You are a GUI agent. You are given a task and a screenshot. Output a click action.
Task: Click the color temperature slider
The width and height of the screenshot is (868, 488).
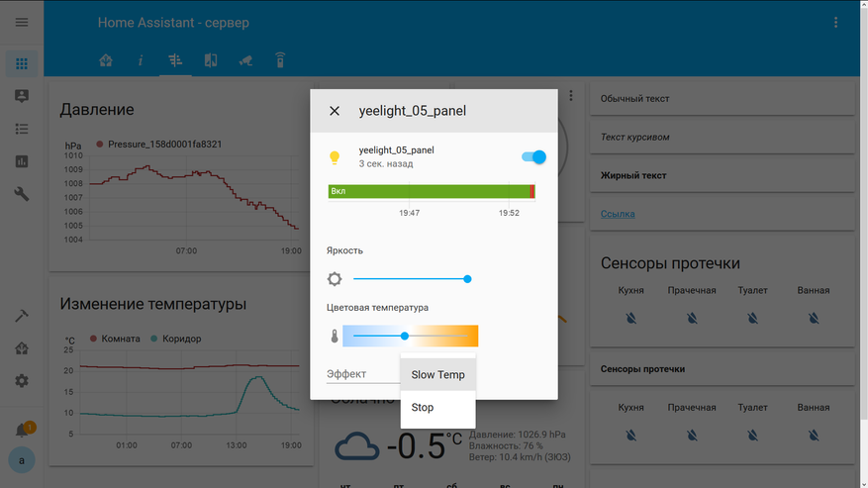pos(410,336)
